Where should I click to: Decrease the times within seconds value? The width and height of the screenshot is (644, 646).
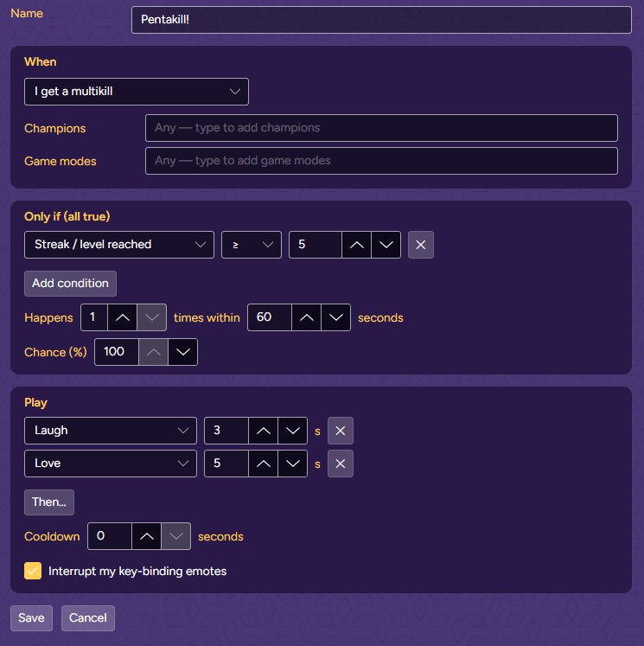pyautogui.click(x=335, y=317)
